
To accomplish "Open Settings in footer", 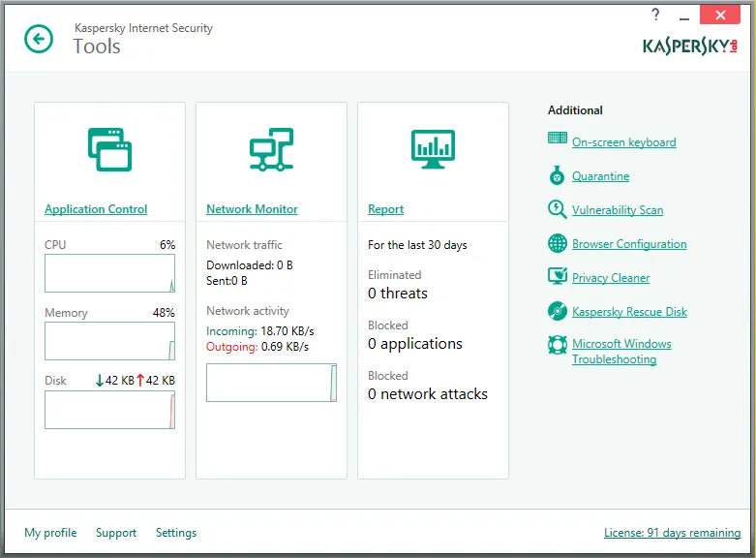I will coord(176,533).
